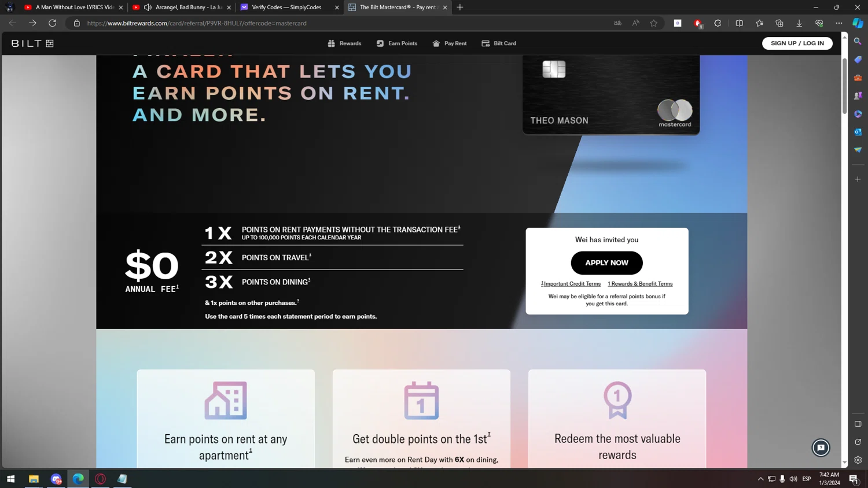Open Settings and more ellipsis menu

839,23
